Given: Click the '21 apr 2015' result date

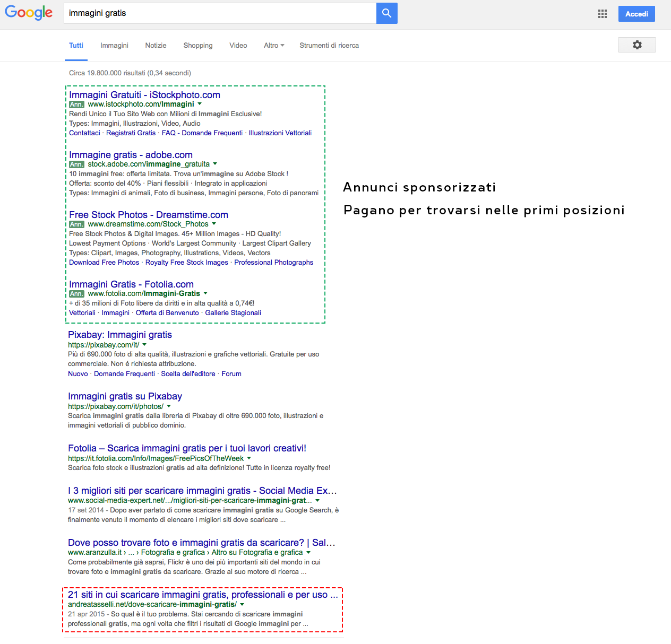Looking at the screenshot, I should [x=87, y=614].
